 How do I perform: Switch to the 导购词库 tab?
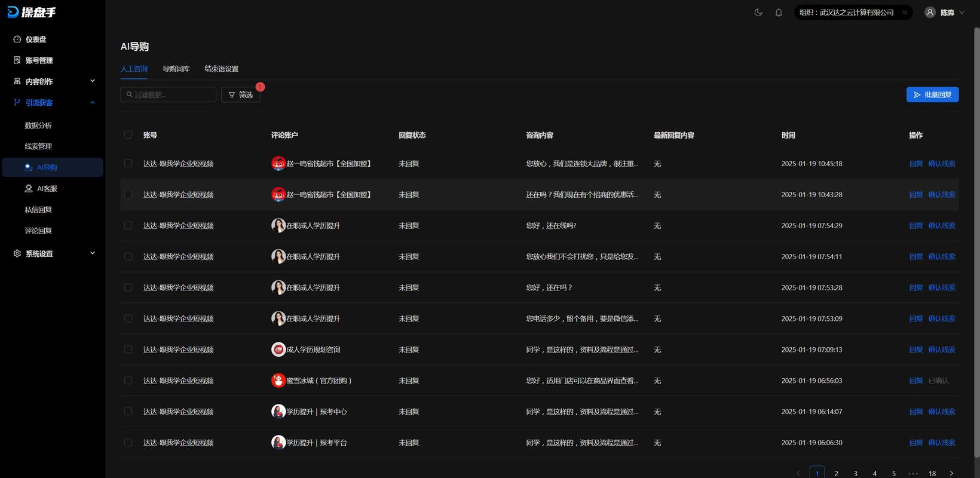(176, 69)
